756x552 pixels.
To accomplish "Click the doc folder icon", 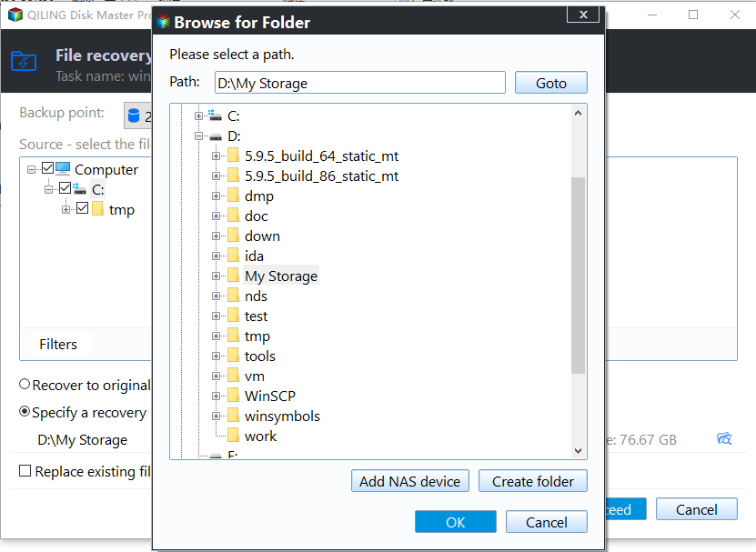I will click(234, 216).
